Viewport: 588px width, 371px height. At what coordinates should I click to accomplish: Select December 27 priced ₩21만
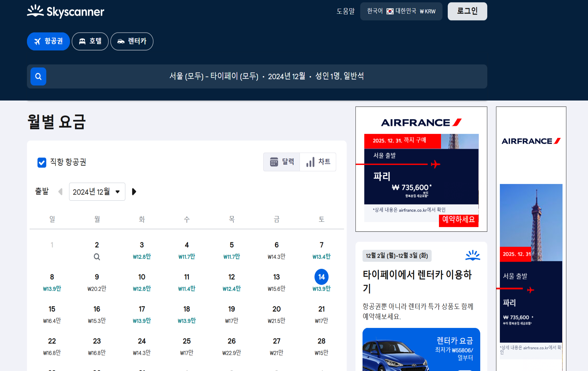coord(276,347)
